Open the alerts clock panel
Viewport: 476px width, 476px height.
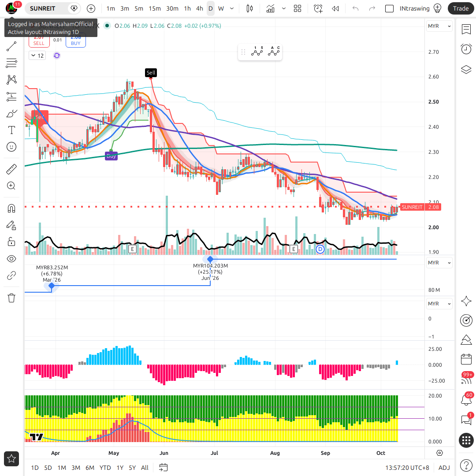pyautogui.click(x=466, y=49)
